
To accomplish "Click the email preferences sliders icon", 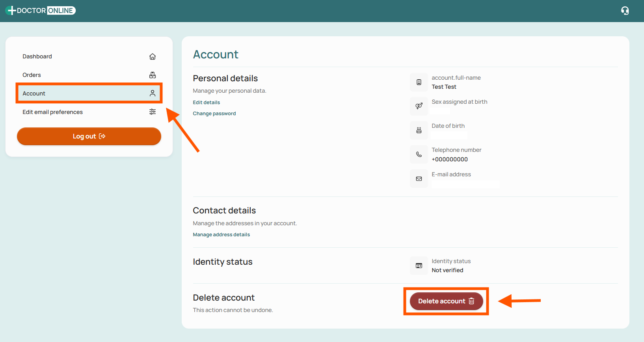I will click(x=153, y=112).
